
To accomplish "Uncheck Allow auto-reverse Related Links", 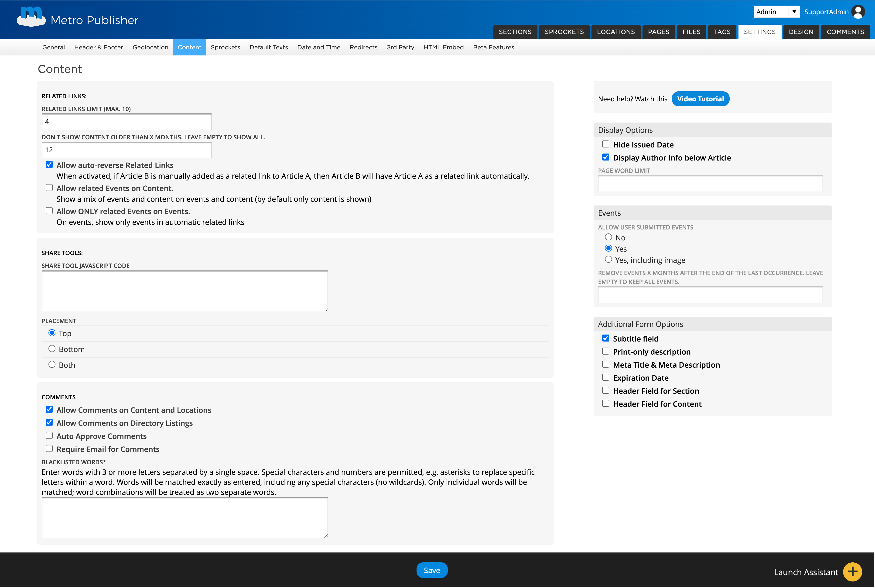I will tap(49, 165).
